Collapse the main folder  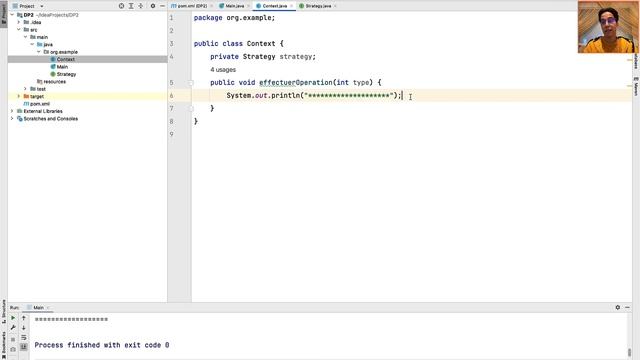[25, 37]
